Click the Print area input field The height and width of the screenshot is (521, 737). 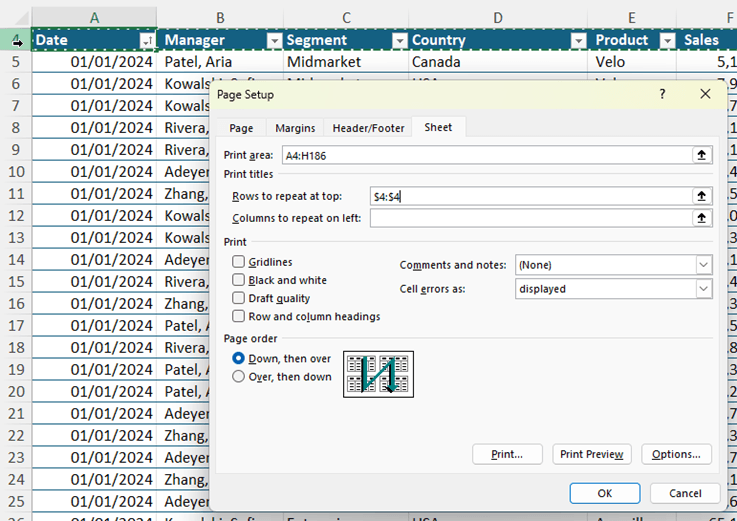tap(487, 155)
